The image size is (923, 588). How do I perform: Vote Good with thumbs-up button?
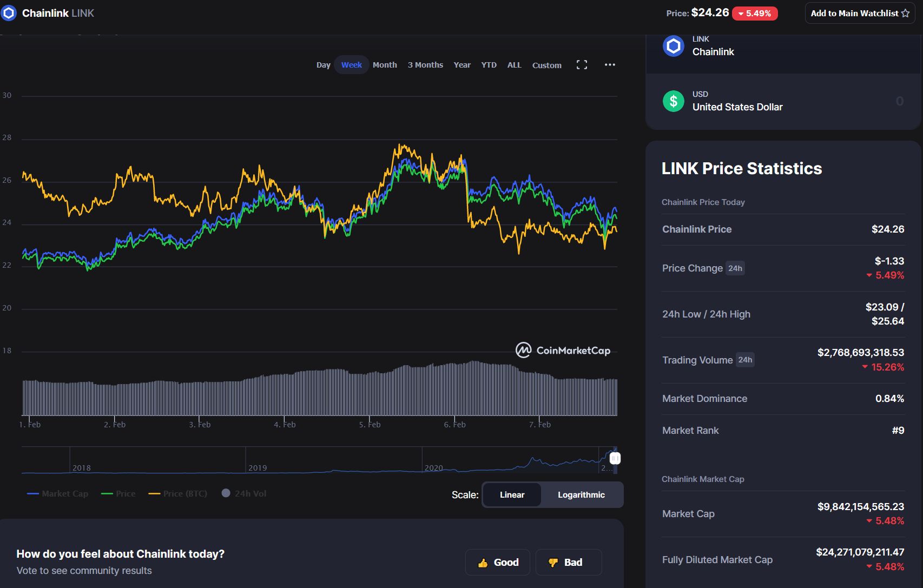tap(497, 563)
